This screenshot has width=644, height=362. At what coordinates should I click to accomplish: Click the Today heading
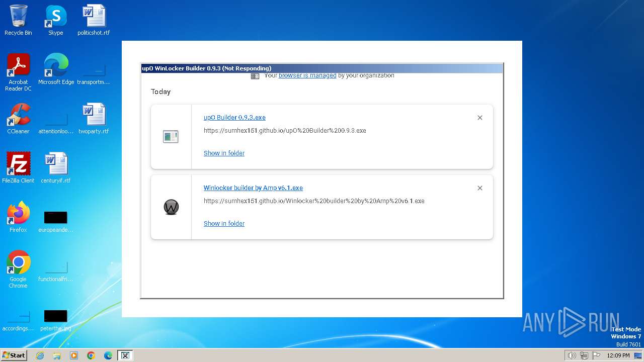160,92
